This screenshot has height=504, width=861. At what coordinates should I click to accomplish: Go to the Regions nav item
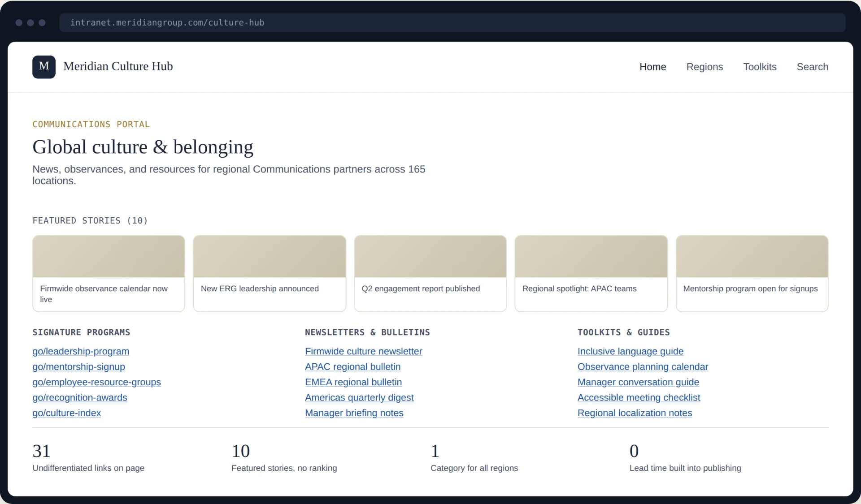704,67
